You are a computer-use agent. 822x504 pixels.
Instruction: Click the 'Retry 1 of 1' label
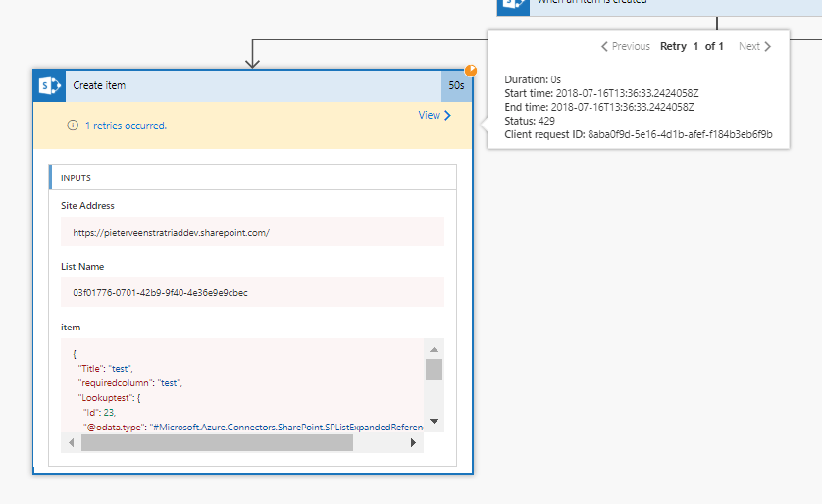(692, 46)
